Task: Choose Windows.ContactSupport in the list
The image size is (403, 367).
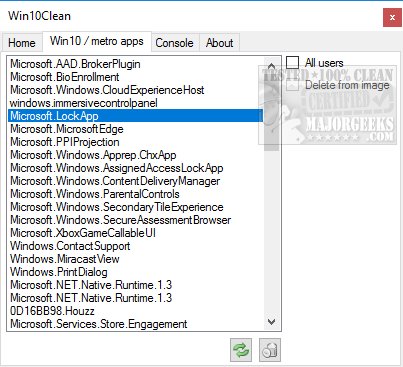Action: pos(135,246)
